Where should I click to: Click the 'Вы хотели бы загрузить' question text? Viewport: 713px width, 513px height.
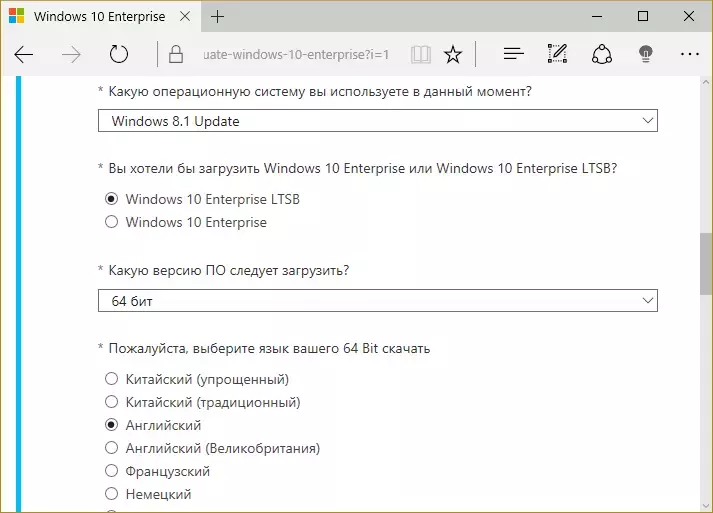(362, 168)
